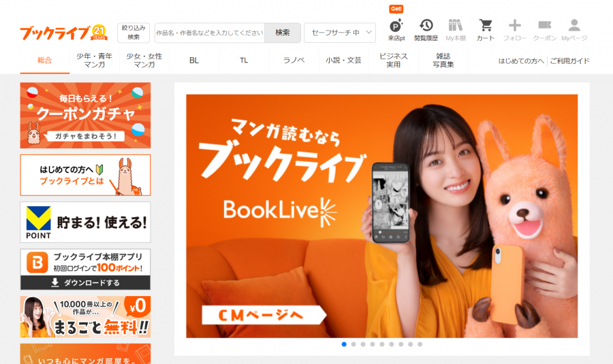Select the first carousel dot

click(344, 344)
